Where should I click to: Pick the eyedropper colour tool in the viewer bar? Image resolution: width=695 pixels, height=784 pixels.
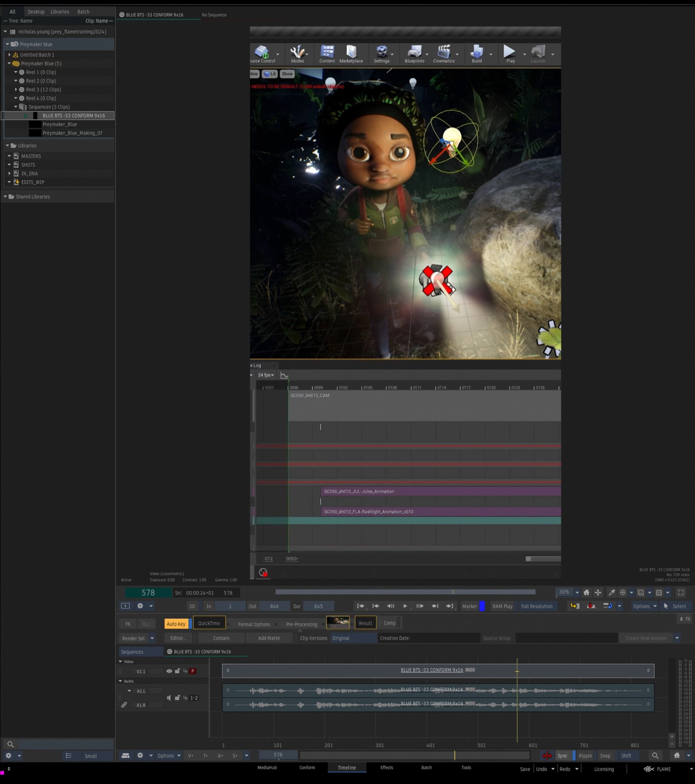[612, 593]
